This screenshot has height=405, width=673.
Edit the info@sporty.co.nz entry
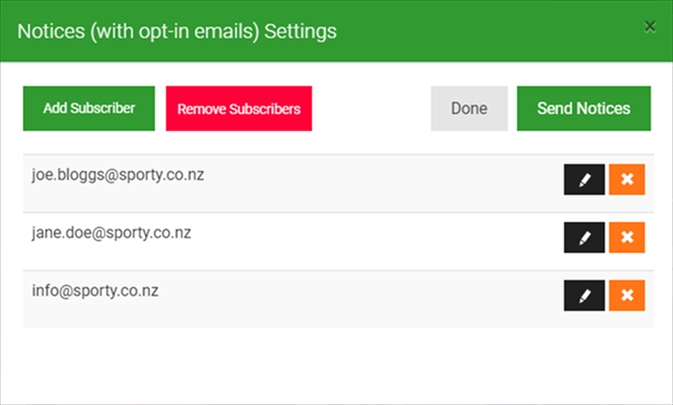tap(584, 296)
